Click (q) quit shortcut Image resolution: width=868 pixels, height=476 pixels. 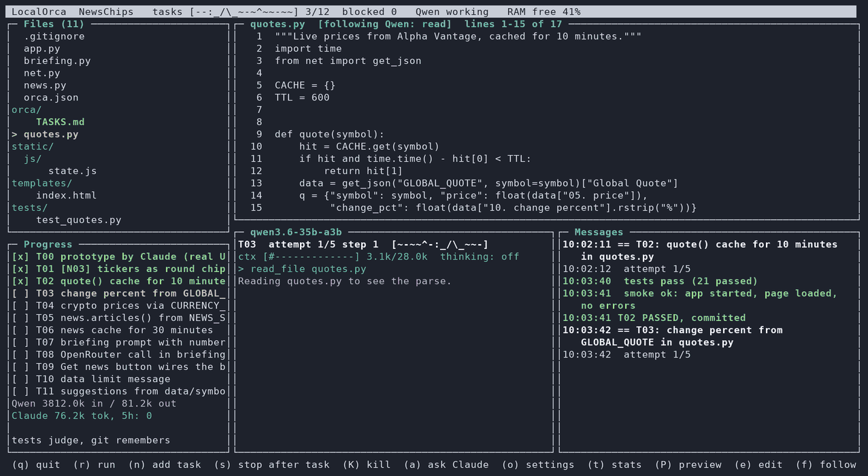point(36,464)
